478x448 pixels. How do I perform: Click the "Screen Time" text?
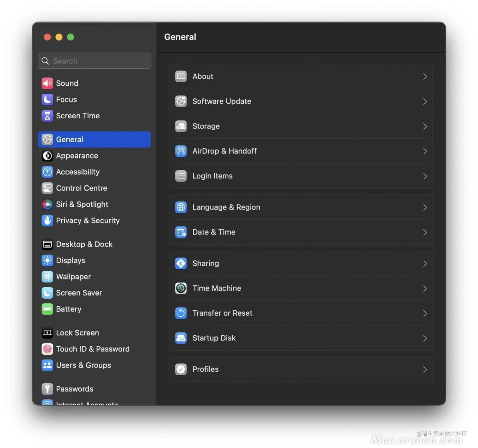[78, 116]
